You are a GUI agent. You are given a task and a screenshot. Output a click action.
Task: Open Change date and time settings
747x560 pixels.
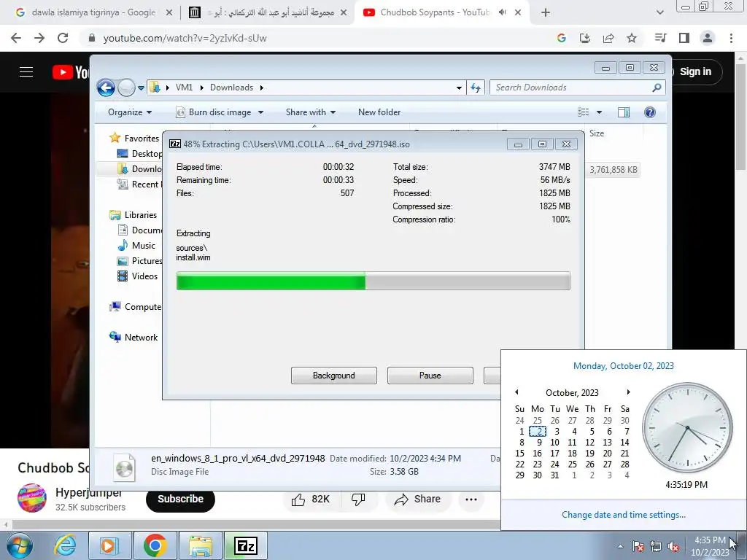coord(623,515)
